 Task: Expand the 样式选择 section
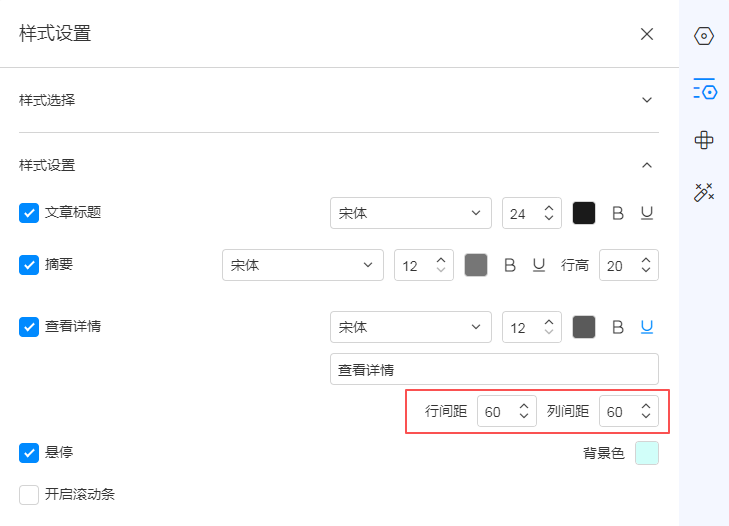[x=647, y=100]
